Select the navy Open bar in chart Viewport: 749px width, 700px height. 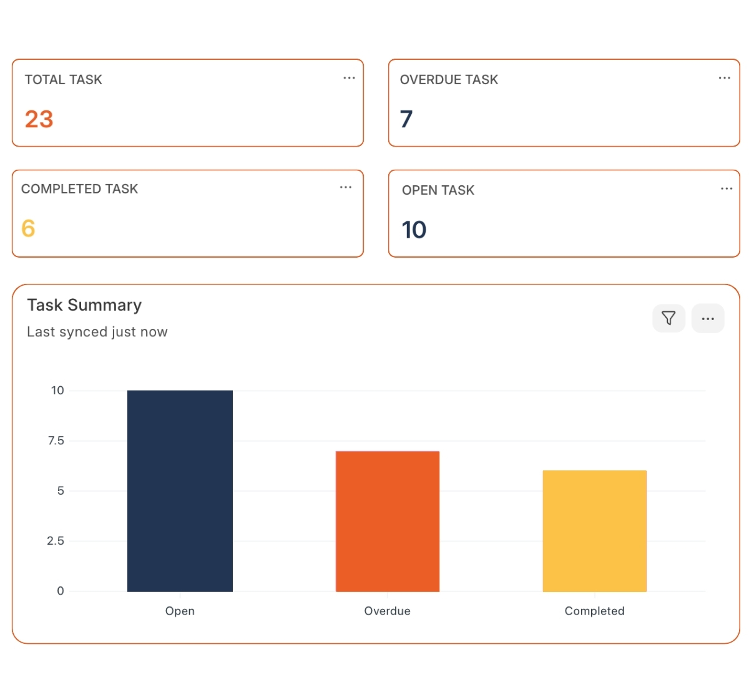click(x=180, y=490)
